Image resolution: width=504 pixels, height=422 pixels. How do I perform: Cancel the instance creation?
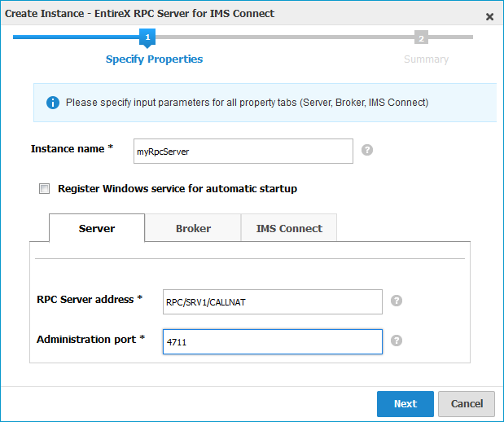point(467,403)
